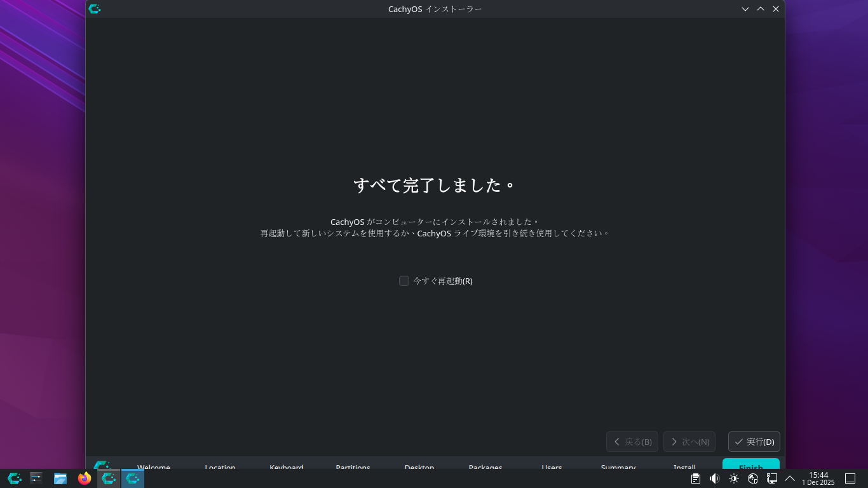Select the Finish step tab
This screenshot has height=488, width=868.
tap(751, 464)
